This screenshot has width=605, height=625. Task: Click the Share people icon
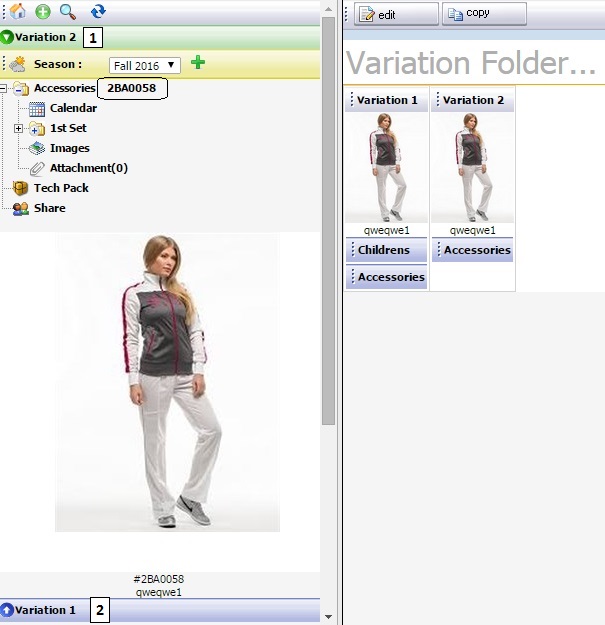(21, 208)
